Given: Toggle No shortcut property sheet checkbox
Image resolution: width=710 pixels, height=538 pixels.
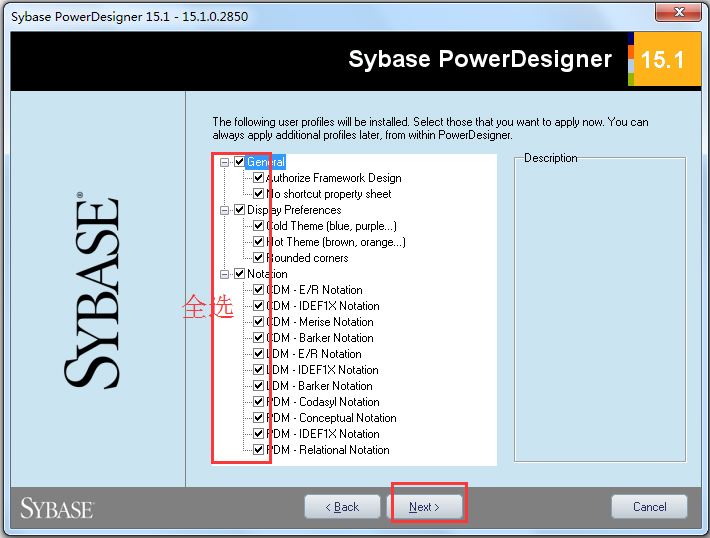Looking at the screenshot, I should click(x=259, y=194).
